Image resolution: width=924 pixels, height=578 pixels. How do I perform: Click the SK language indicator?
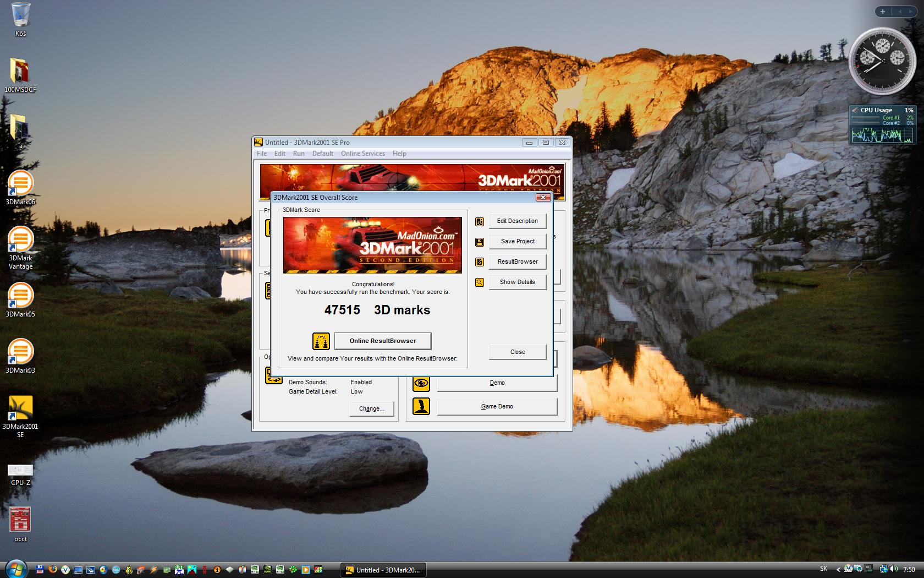[x=824, y=569]
